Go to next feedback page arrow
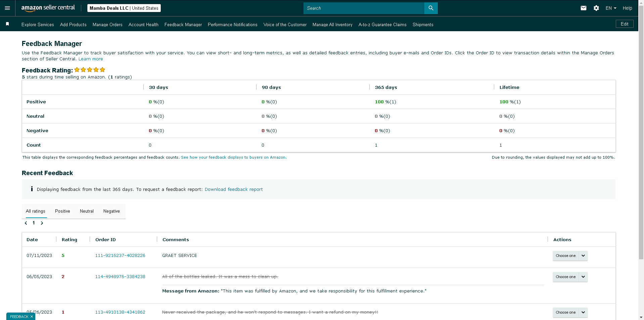The image size is (644, 320). 42,223
